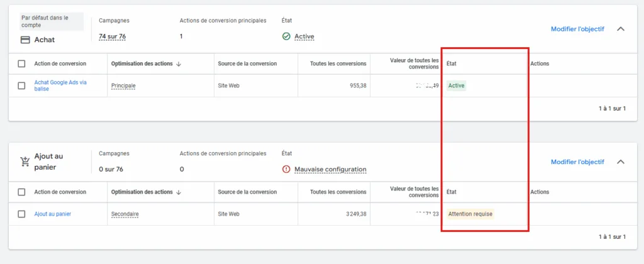
Task: Click sort arrow in Ajout au panier table's Optimisation header
Action: pos(178,192)
